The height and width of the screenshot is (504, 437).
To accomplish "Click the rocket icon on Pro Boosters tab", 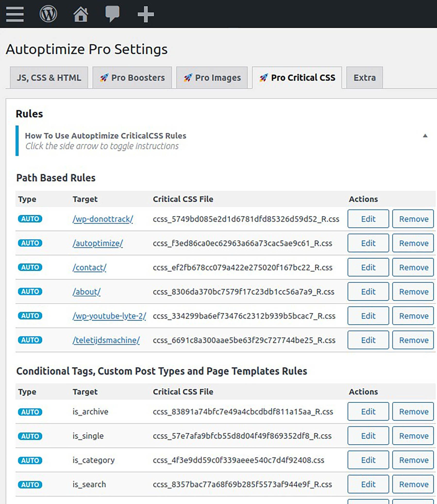I will 104,78.
